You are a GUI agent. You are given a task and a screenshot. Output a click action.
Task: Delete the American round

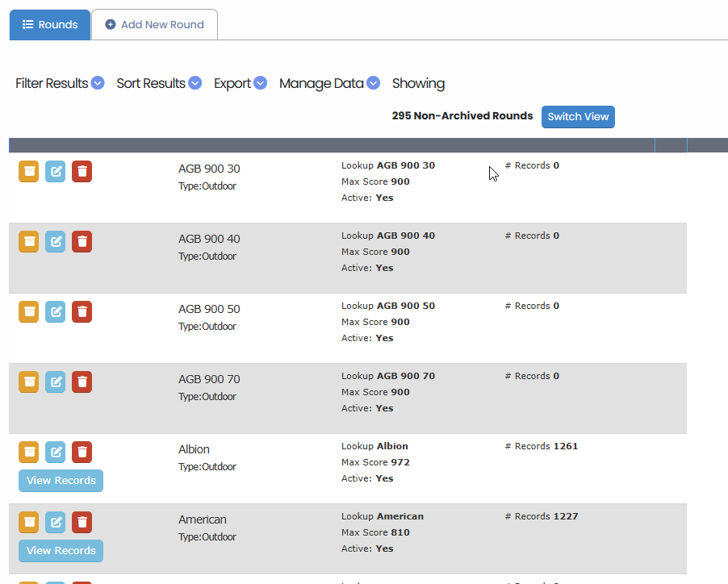coord(82,523)
